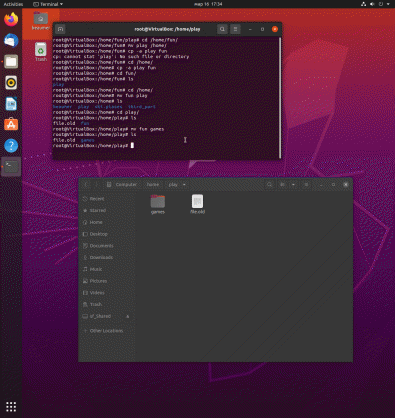Open the Trash desktop icon
Screen dimensions: 395x418
pos(41,52)
